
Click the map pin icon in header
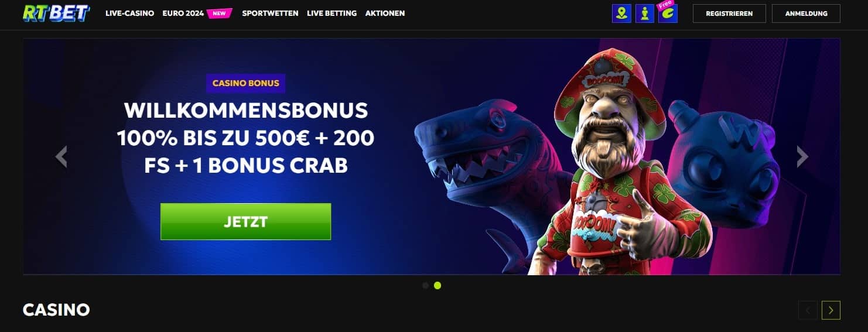click(x=621, y=13)
